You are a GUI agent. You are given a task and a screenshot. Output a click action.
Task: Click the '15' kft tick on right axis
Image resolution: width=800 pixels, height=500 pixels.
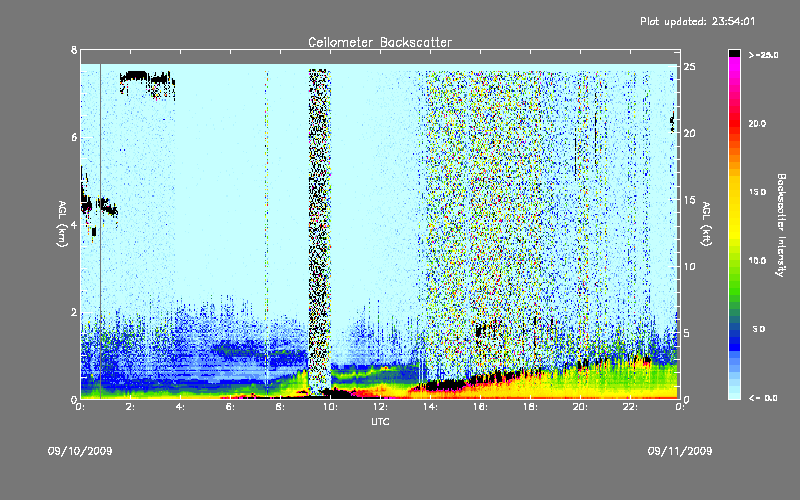[x=689, y=200]
